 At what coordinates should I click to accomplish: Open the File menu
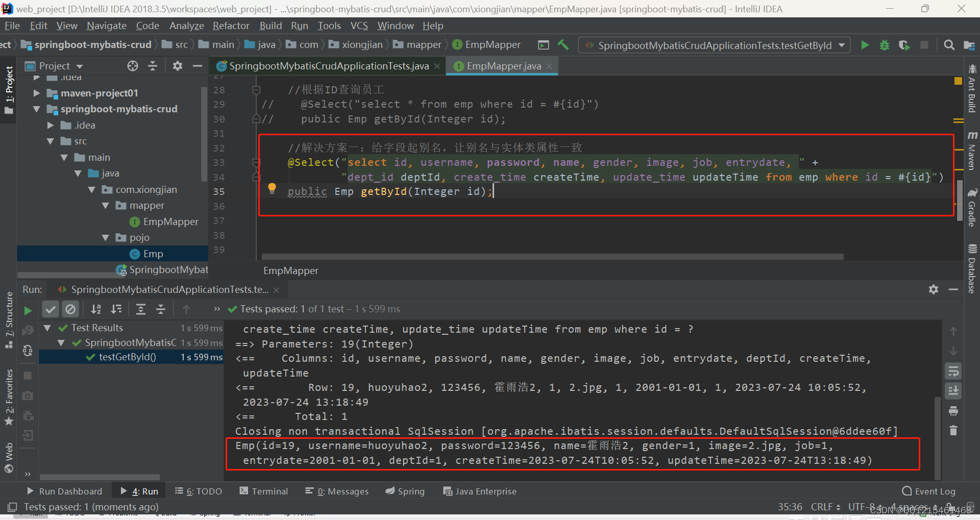12,26
